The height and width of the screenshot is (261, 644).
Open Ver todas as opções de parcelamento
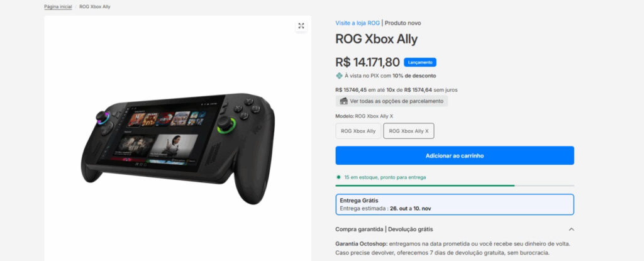pos(392,101)
